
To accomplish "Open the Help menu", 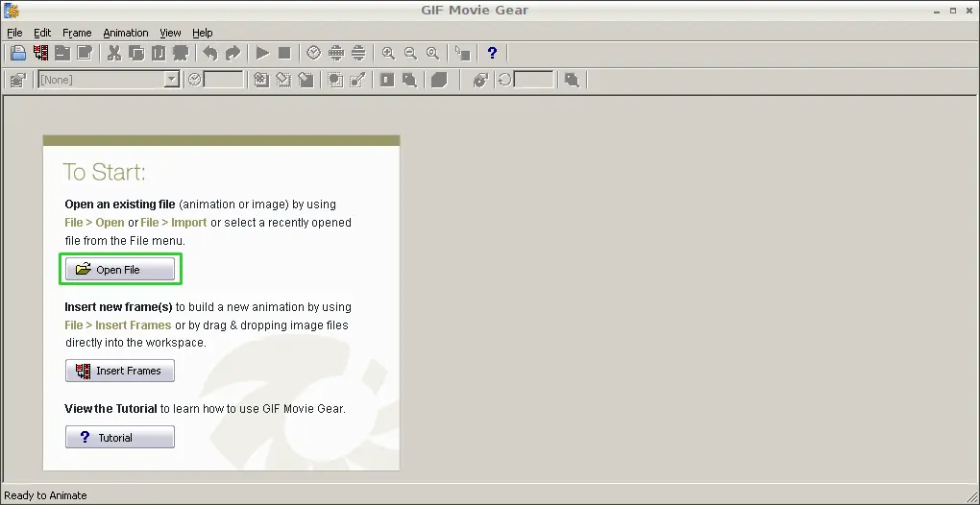I will (x=203, y=33).
